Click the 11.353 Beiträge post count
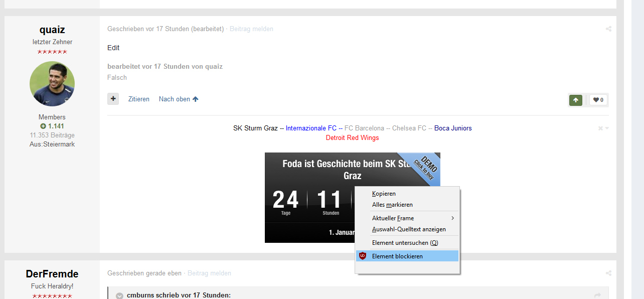 point(52,135)
